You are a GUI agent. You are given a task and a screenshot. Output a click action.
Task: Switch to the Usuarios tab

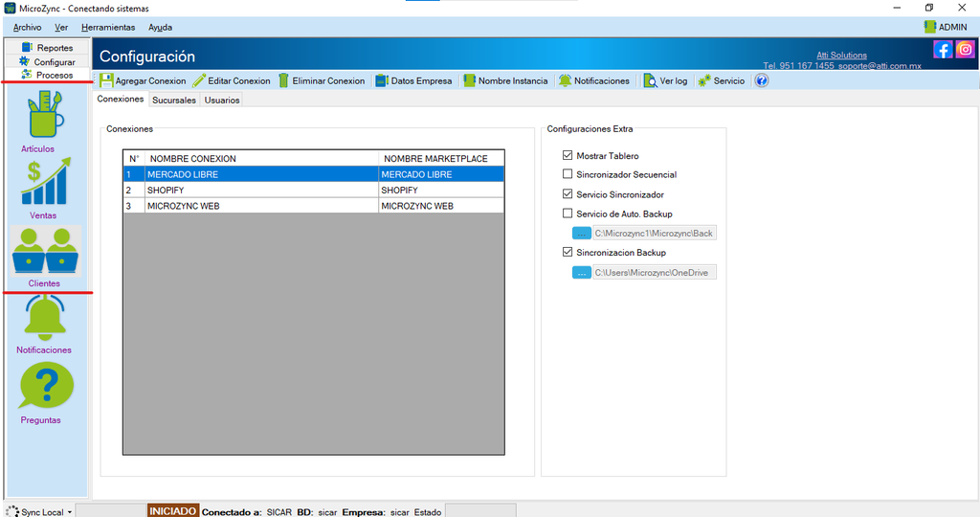pyautogui.click(x=222, y=100)
